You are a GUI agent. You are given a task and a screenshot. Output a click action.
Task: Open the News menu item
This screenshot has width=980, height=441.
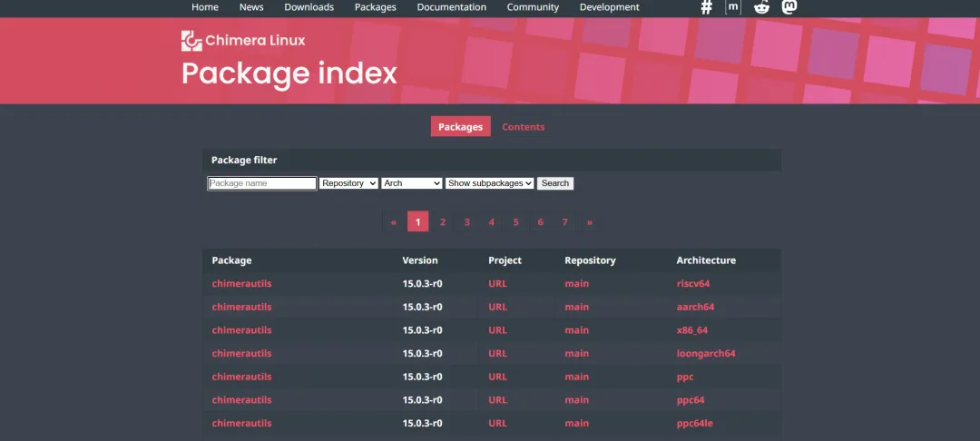(x=251, y=7)
